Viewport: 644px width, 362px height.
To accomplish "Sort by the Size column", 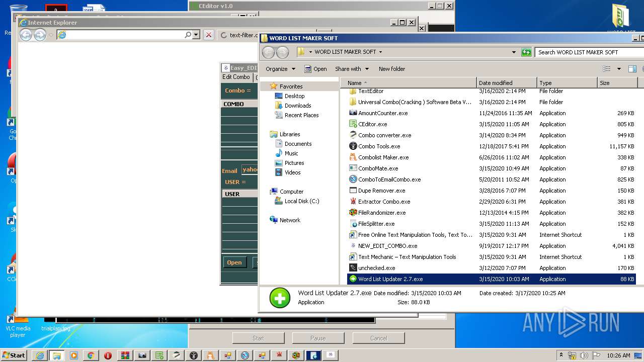I will click(x=617, y=83).
